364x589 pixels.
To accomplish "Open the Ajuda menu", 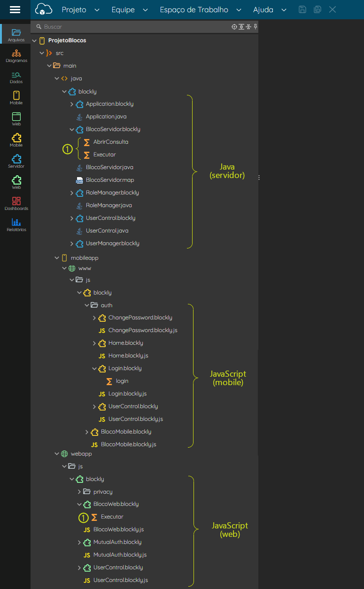I will (270, 9).
